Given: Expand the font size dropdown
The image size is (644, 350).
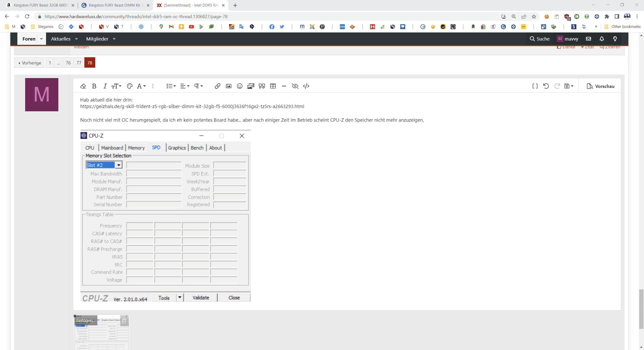Looking at the screenshot, I should (x=116, y=86).
